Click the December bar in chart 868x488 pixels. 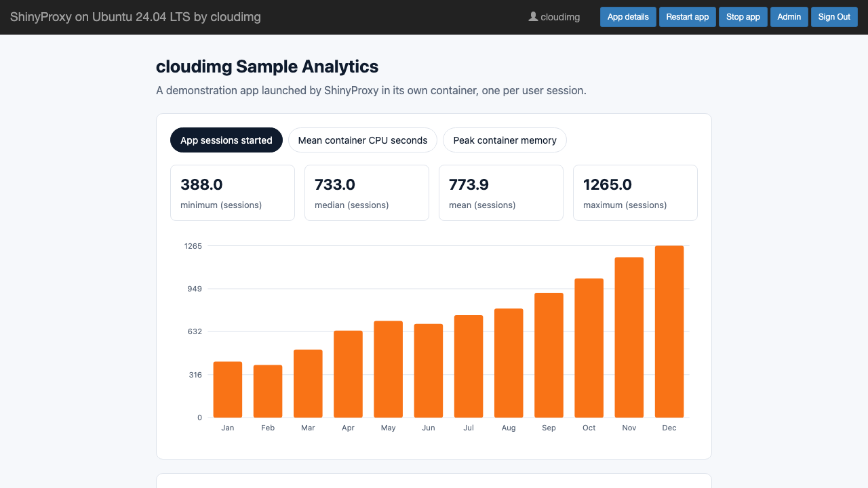point(669,331)
